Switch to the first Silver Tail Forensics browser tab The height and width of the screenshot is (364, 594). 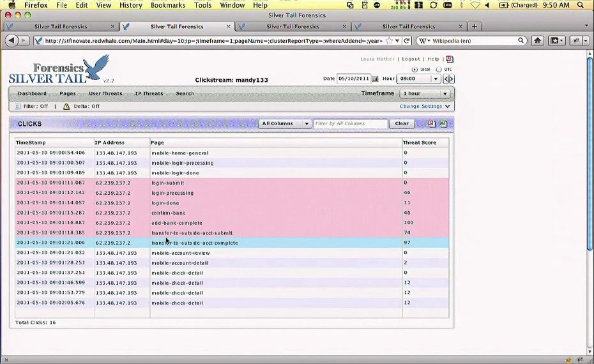61,27
